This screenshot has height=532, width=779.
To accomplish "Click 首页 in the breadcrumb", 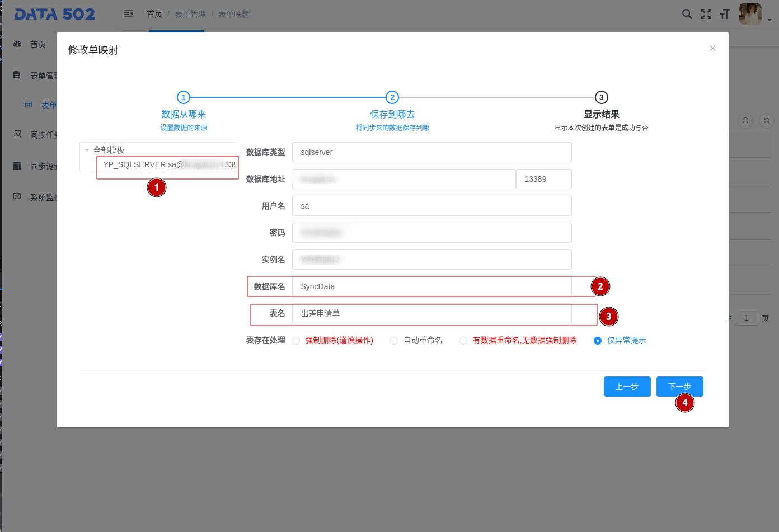I will 154,14.
